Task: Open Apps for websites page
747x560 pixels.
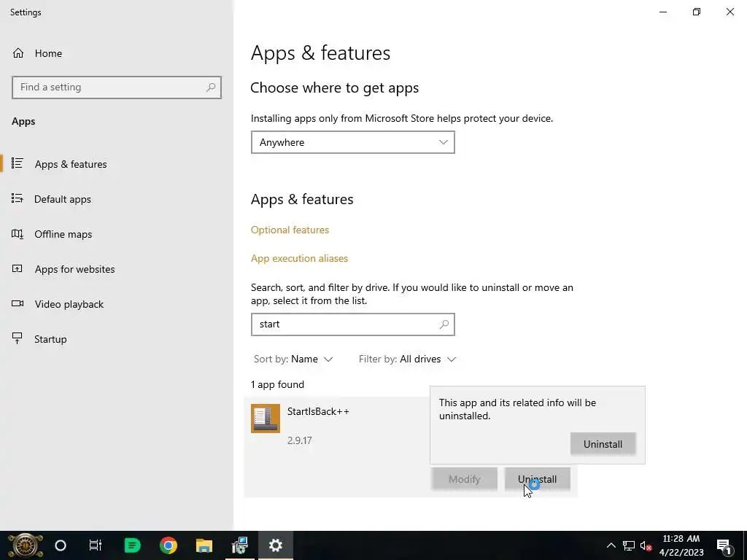Action: point(74,269)
